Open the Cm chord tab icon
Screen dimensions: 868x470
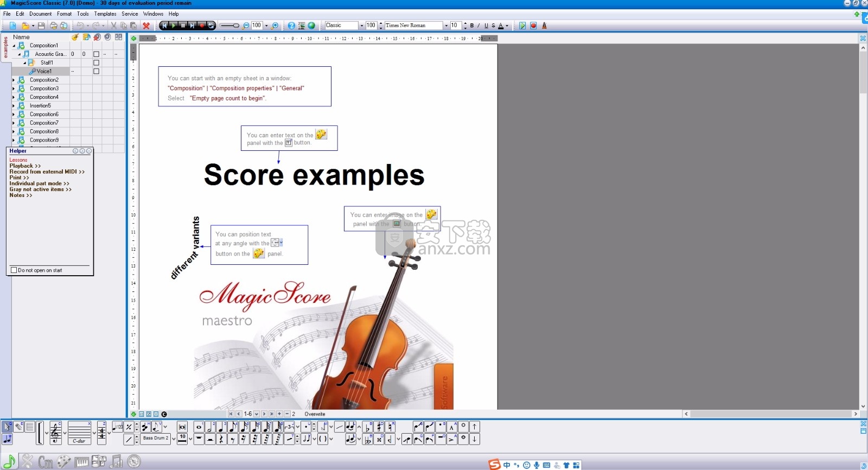(45, 462)
